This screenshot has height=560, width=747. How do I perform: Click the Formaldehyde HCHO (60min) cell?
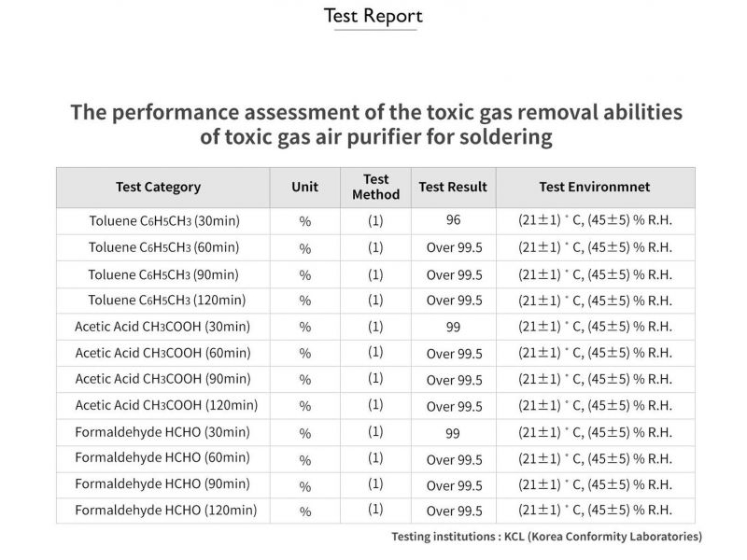(162, 457)
